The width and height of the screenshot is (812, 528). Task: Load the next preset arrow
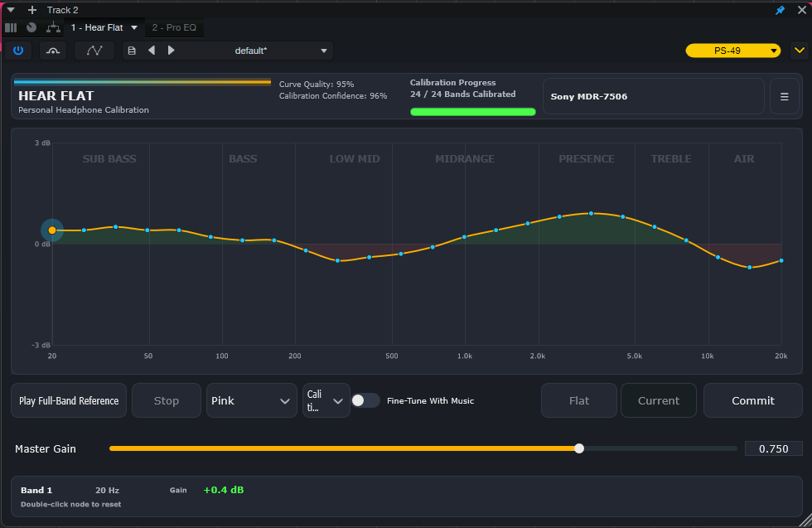click(171, 51)
